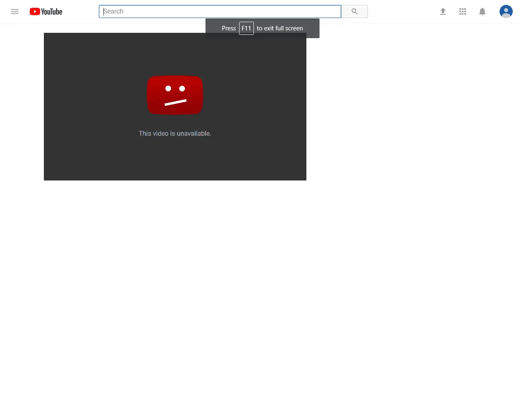Click the 'This video is unavailable.' message
Image resolution: width=525 pixels, height=420 pixels.
pos(175,134)
